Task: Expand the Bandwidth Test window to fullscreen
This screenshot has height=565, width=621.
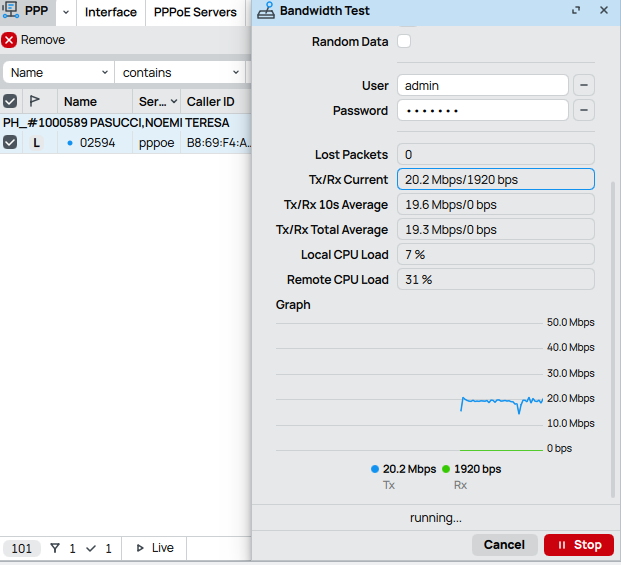Action: (x=576, y=11)
